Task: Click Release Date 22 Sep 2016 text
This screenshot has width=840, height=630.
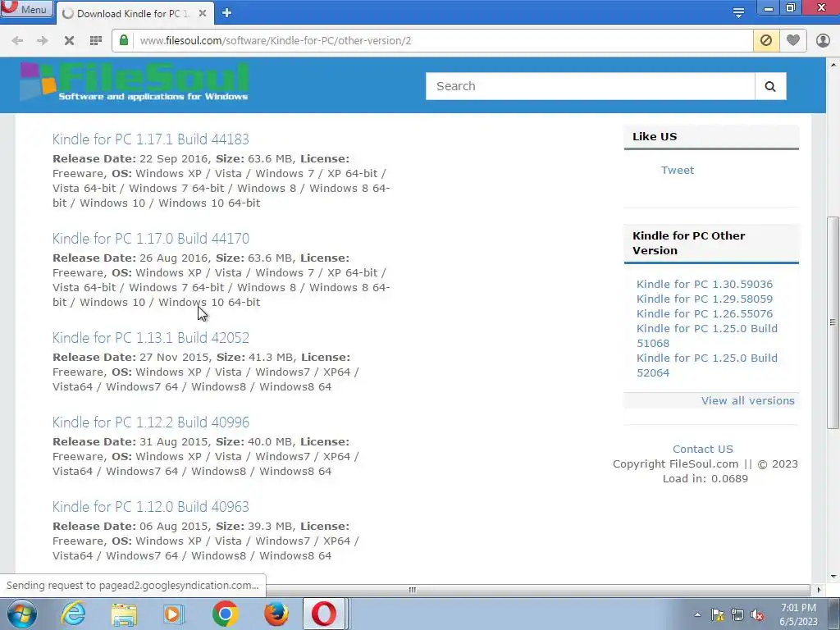Action: [132, 159]
